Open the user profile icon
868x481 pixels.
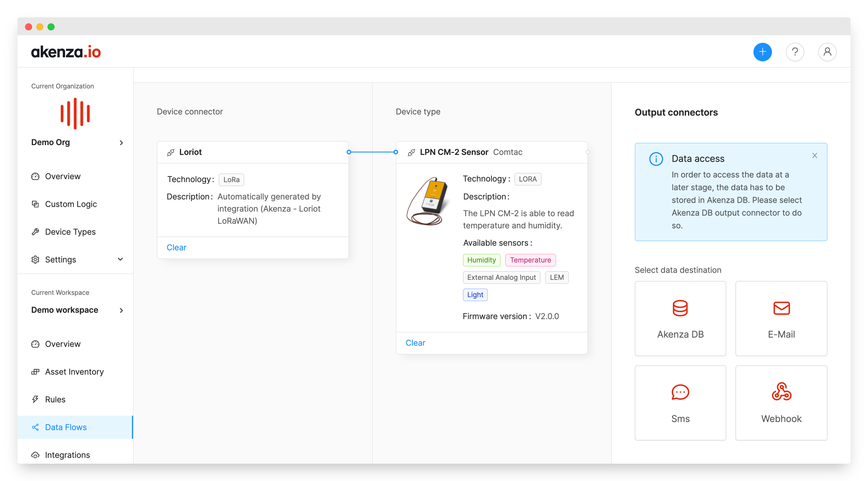[827, 52]
